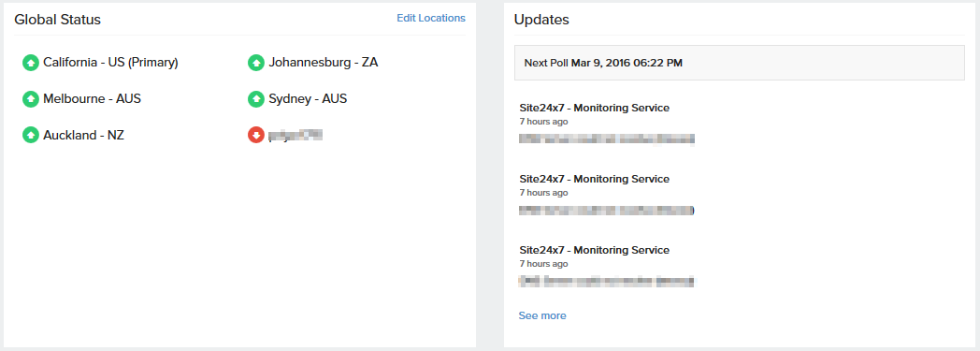This screenshot has width=980, height=351.
Task: Open the Edit Locations link
Action: coord(431,18)
